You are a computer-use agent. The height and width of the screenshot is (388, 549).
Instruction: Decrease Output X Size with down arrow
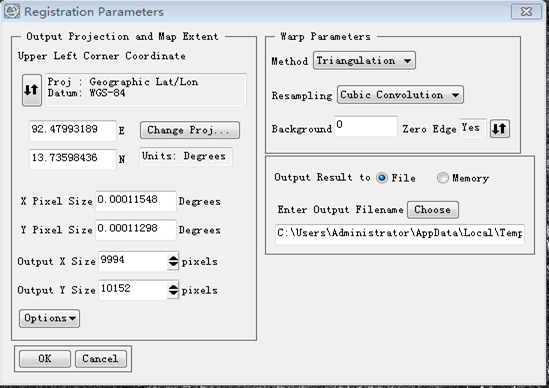click(173, 264)
